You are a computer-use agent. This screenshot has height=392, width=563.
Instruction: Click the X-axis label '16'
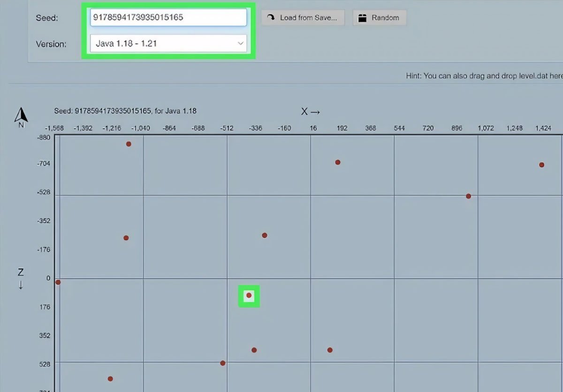tap(313, 128)
